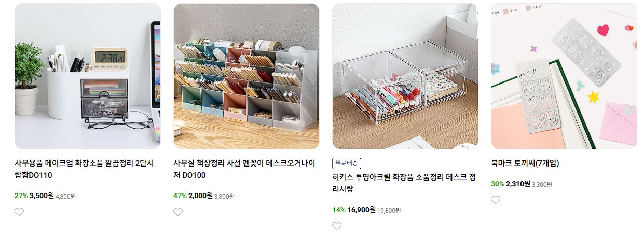Screen dimensions: 644x235
Task: Click the struck-through 19,800원 original price
Action: pyautogui.click(x=389, y=210)
